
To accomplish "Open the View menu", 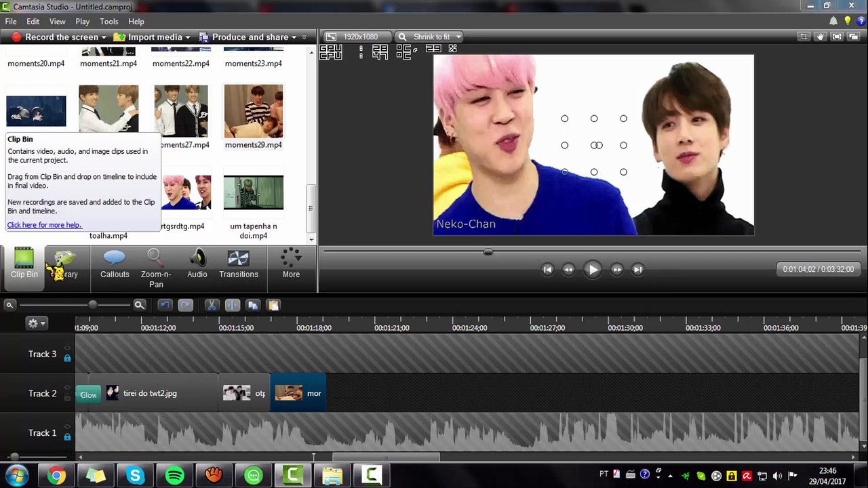I will [58, 22].
